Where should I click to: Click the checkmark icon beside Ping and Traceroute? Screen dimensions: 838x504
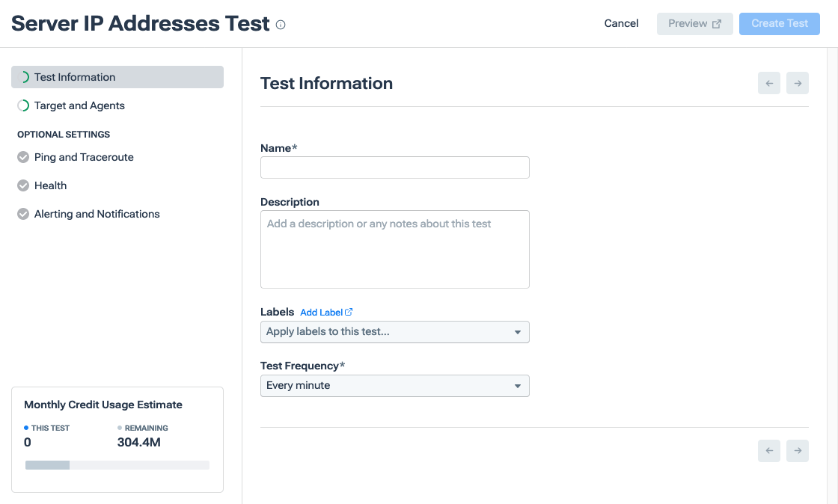click(x=23, y=157)
